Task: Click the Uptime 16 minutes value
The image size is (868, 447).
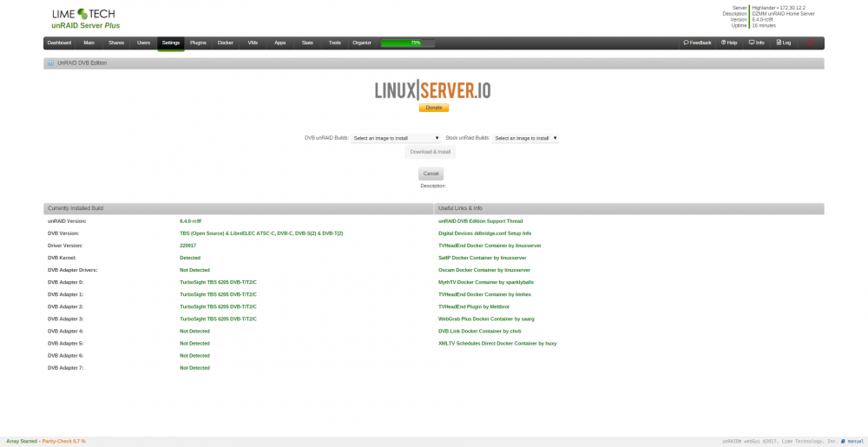Action: pos(764,25)
